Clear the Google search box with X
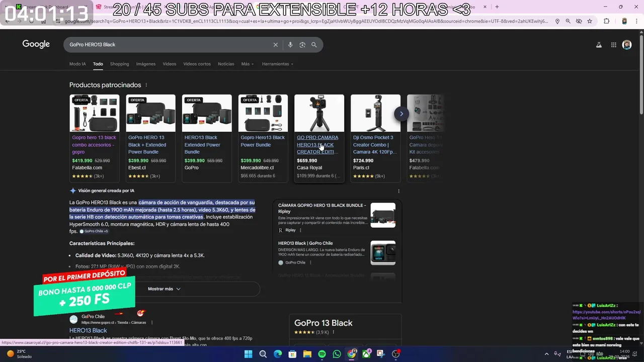 [275, 45]
